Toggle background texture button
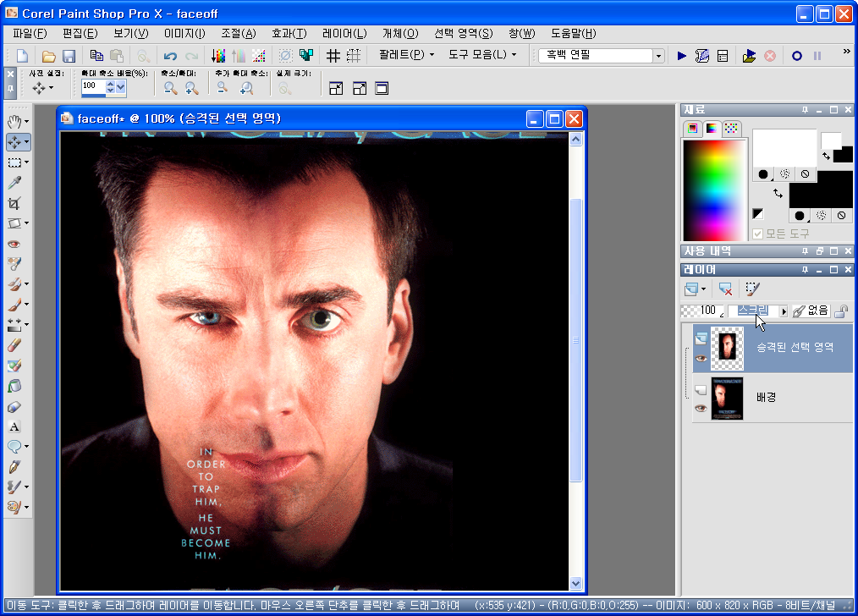The width and height of the screenshot is (858, 616). pyautogui.click(x=821, y=216)
